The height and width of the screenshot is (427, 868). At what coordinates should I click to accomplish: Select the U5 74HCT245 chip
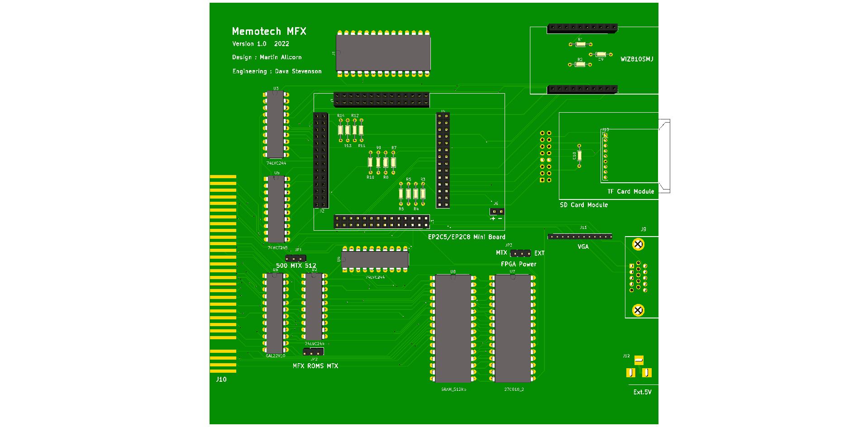tap(276, 209)
